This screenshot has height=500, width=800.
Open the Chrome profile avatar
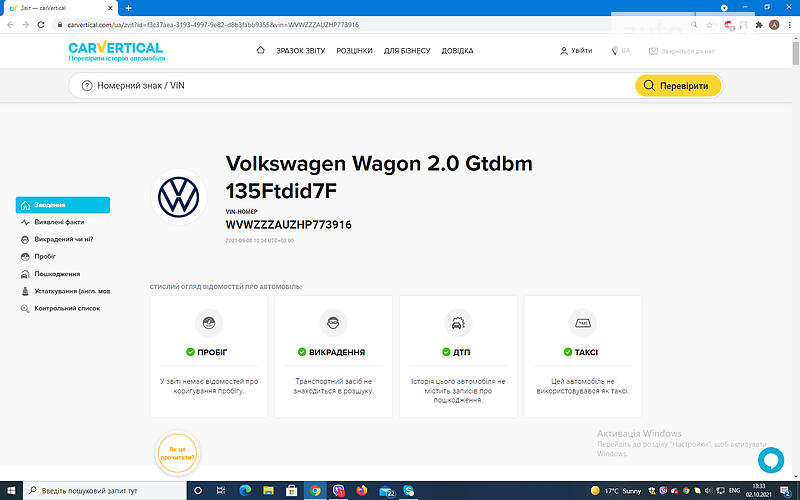[x=774, y=24]
